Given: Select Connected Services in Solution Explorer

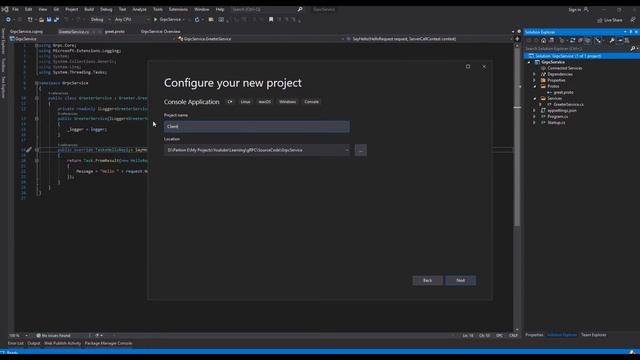Looking at the screenshot, I should pos(564,68).
